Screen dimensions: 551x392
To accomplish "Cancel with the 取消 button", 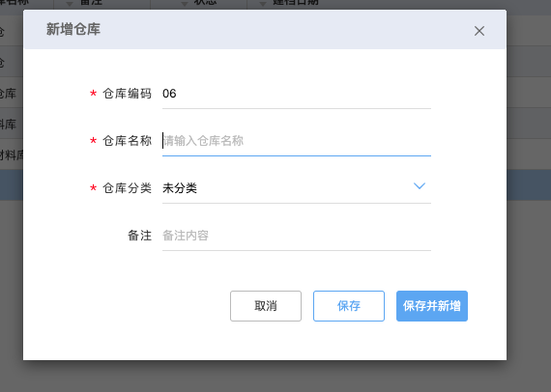I will (266, 306).
